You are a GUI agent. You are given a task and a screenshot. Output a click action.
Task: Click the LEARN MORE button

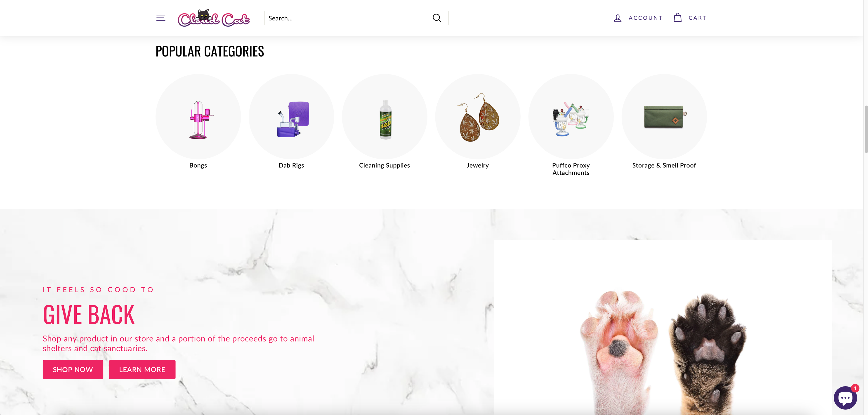142,370
